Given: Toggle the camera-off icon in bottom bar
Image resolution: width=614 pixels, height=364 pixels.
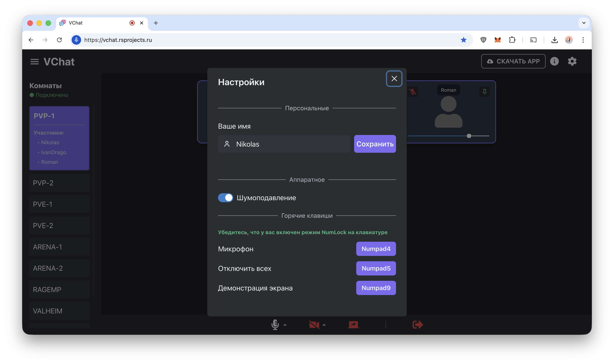Looking at the screenshot, I should click(x=314, y=325).
